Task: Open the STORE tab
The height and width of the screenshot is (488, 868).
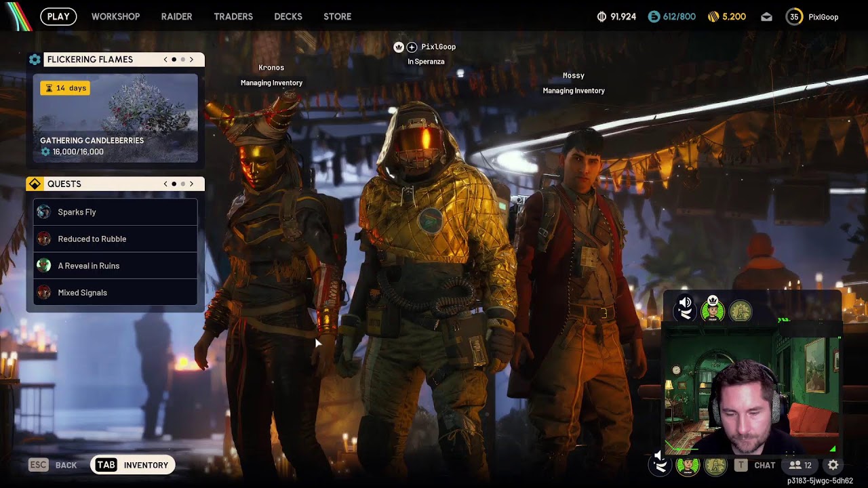Action: (337, 16)
